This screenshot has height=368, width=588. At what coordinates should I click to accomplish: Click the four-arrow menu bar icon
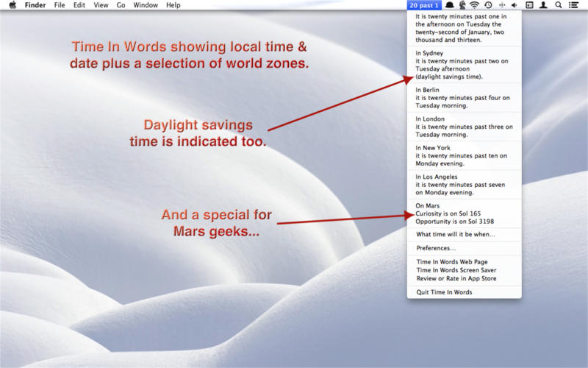pyautogui.click(x=502, y=5)
